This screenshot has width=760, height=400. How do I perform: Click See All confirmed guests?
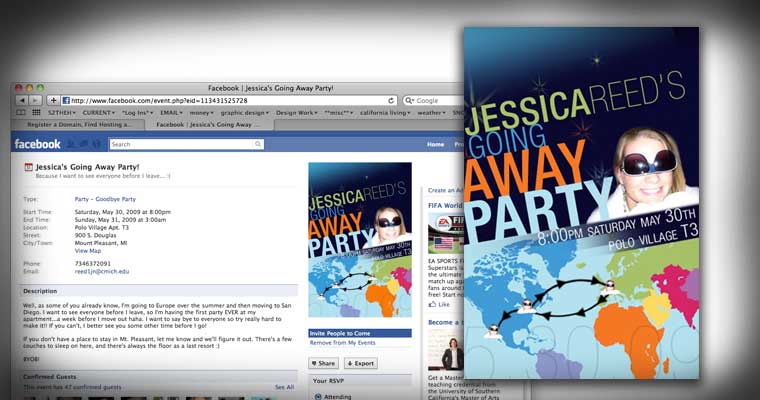click(285, 387)
